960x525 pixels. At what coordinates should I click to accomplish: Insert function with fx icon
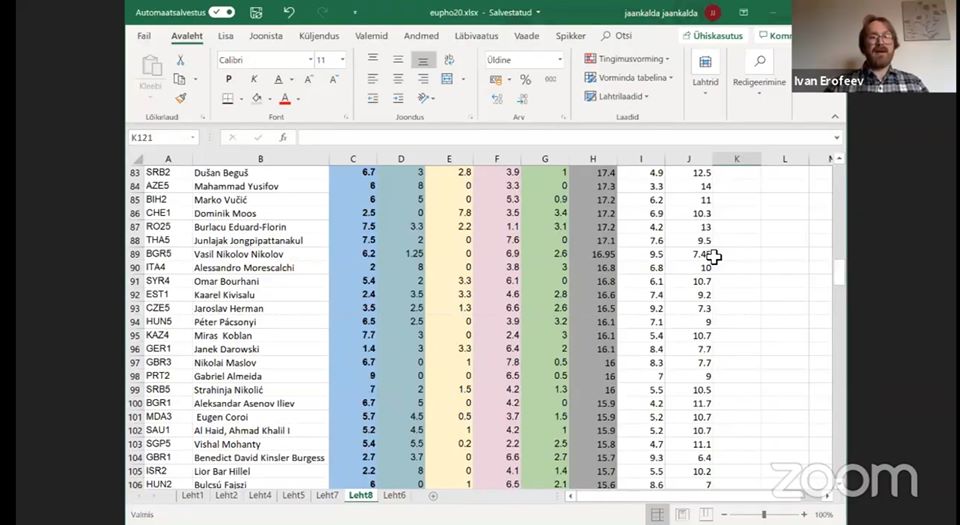tap(283, 138)
